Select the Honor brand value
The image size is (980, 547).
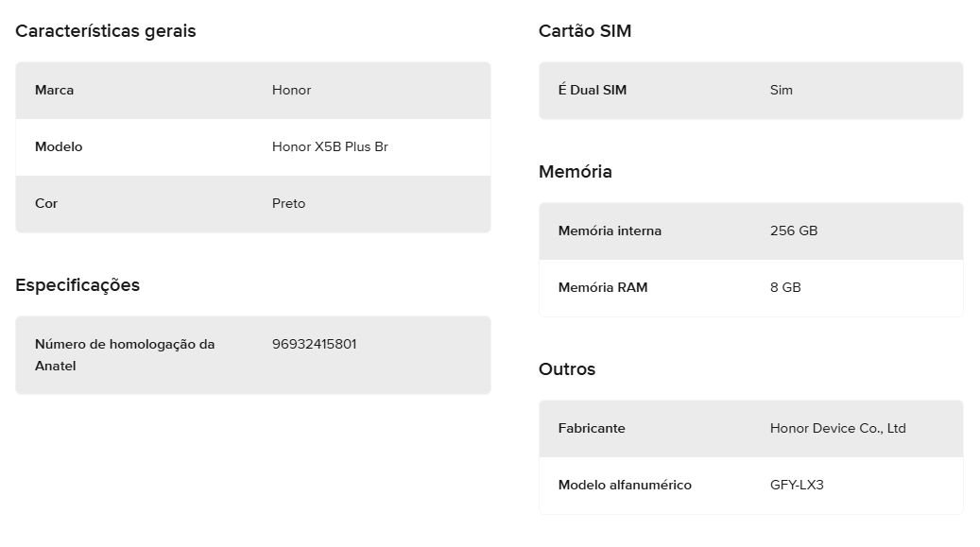[291, 90]
